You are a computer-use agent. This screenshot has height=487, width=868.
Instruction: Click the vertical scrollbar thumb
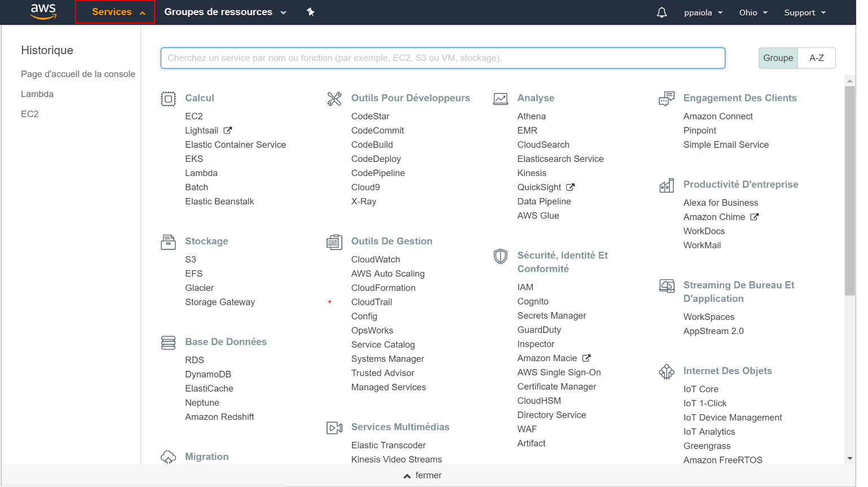849,191
